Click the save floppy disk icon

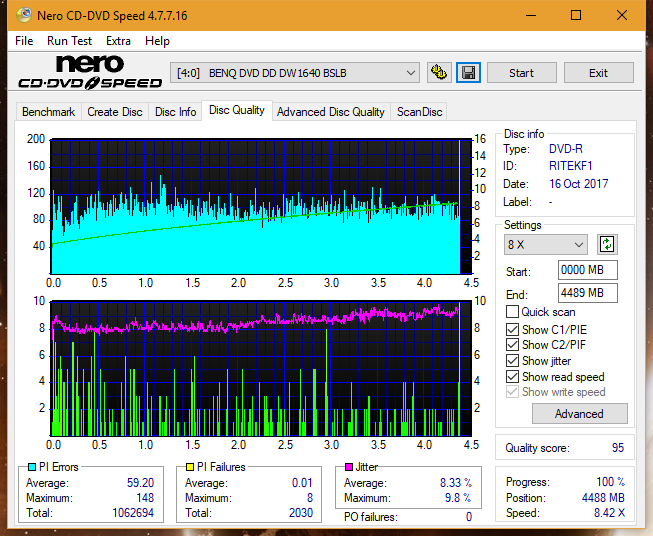tap(469, 73)
